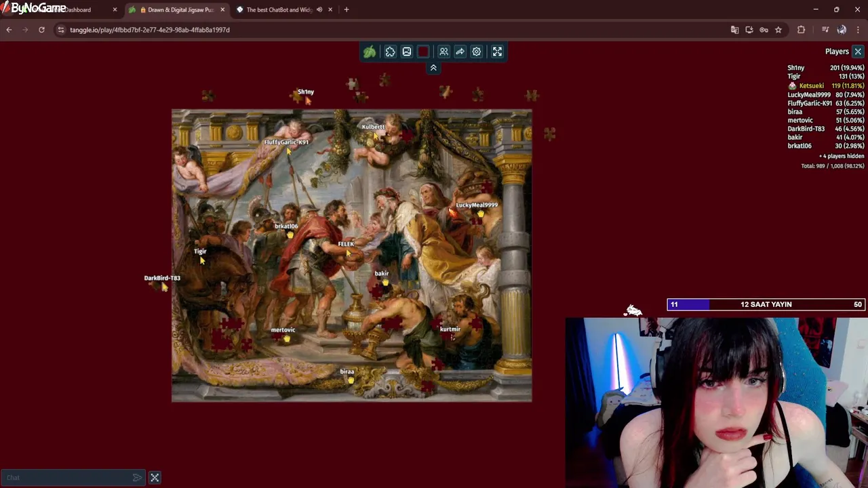868x488 pixels.
Task: Open the password key icon
Action: click(764, 30)
